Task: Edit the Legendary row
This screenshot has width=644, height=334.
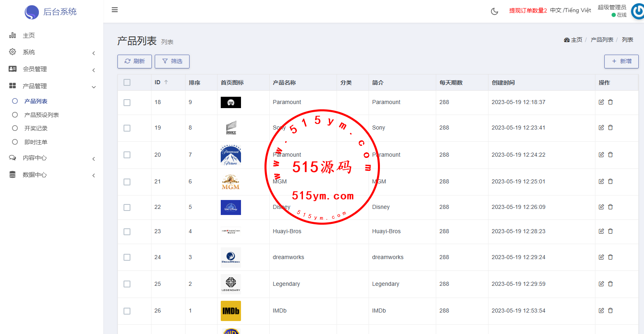Action: click(601, 284)
